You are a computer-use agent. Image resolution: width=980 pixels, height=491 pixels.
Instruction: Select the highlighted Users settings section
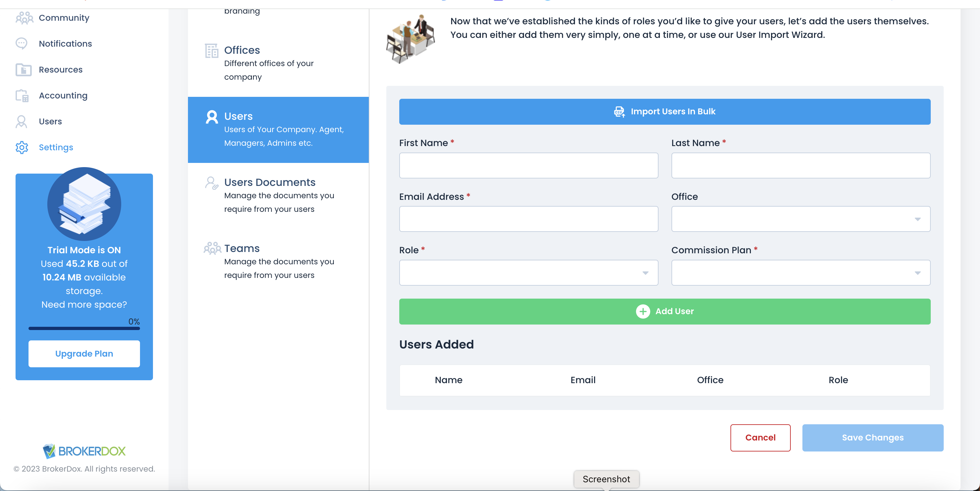pos(278,130)
